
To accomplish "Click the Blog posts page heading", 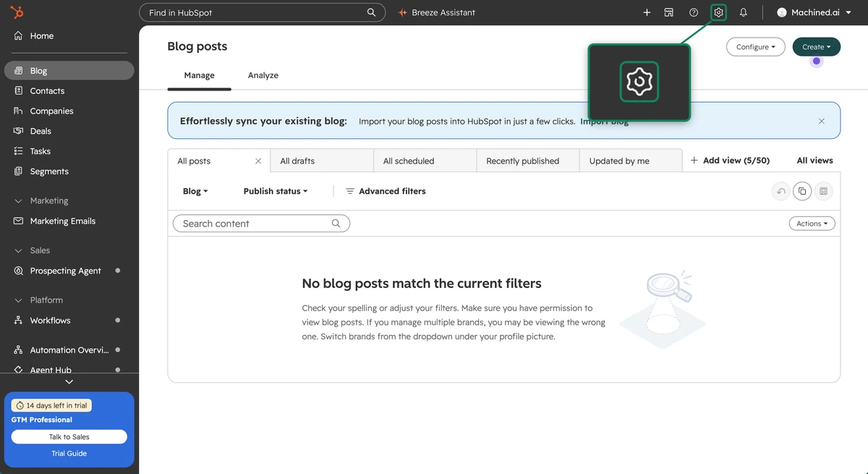I will pos(197,46).
